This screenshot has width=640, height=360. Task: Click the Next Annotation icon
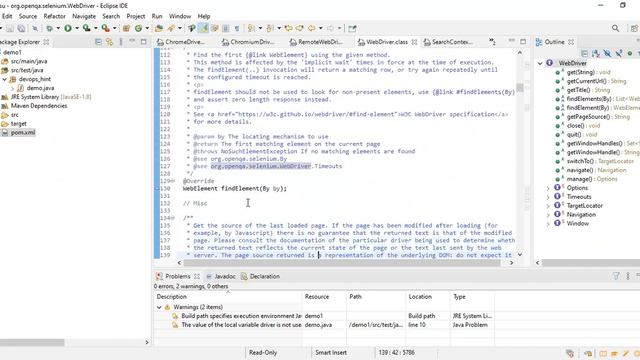(x=251, y=28)
